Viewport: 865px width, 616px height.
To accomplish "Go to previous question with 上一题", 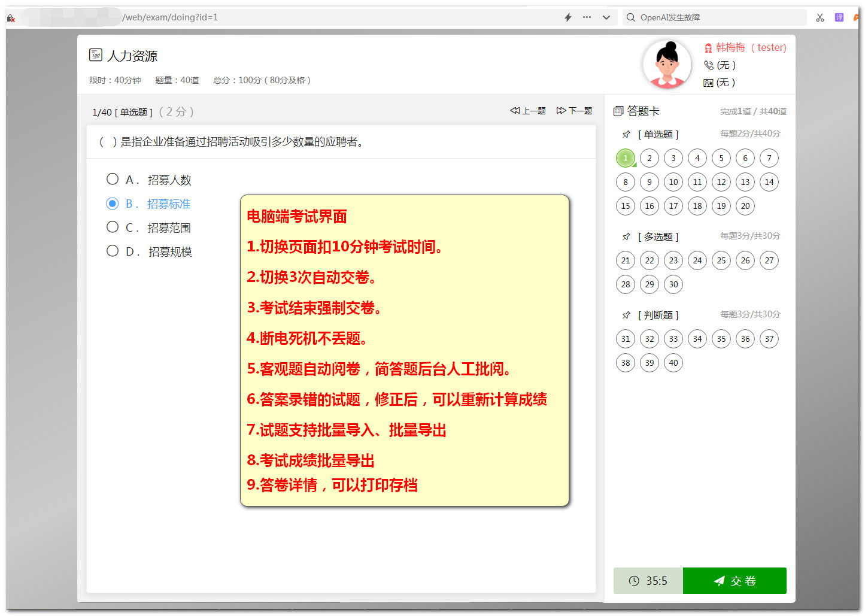I will (527, 111).
